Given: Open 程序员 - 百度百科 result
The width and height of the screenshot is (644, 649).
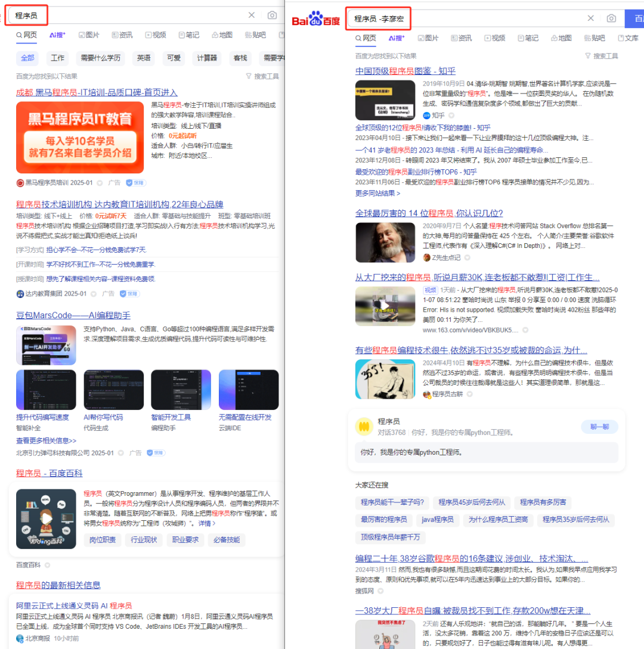Looking at the screenshot, I should tap(49, 473).
